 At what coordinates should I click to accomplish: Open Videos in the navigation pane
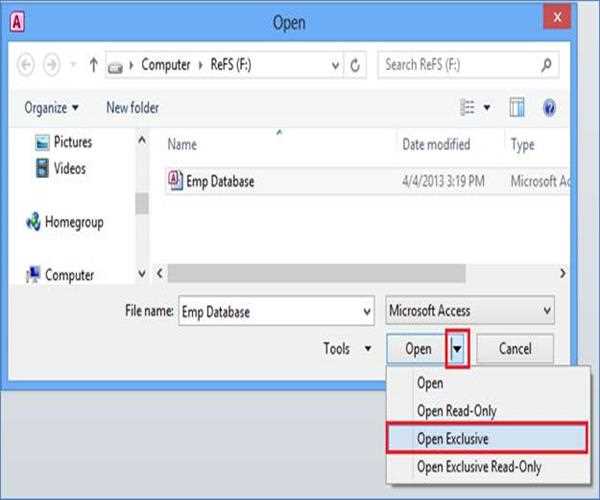[61, 168]
